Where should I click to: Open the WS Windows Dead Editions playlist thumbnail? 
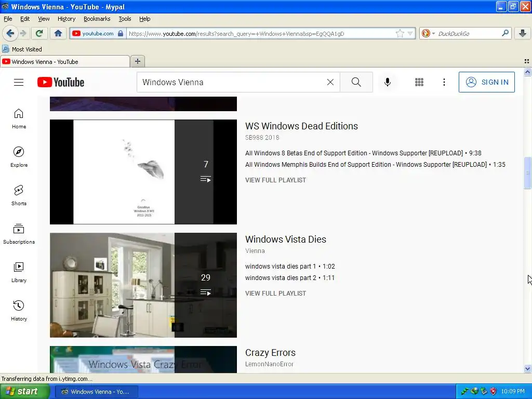143,171
